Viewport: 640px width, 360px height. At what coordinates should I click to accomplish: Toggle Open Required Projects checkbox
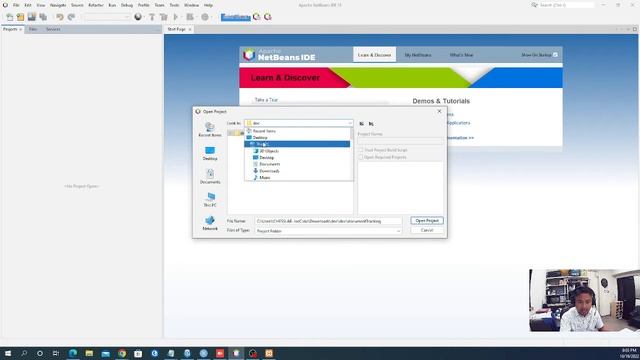click(360, 157)
